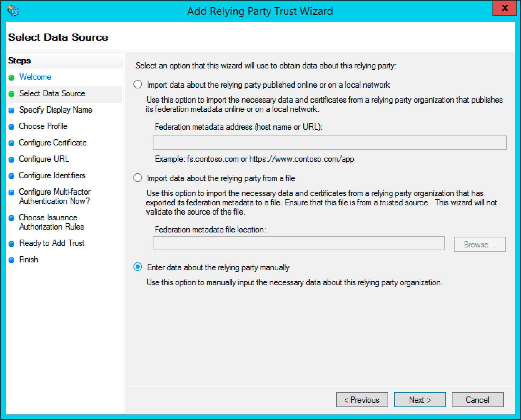This screenshot has width=521, height=420.
Task: Close the Add Relying Party Trust Wizard
Action: [504, 8]
